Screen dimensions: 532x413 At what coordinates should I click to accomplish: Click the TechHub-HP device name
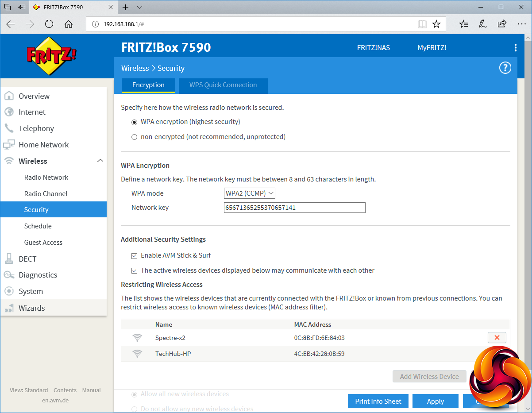tap(173, 354)
